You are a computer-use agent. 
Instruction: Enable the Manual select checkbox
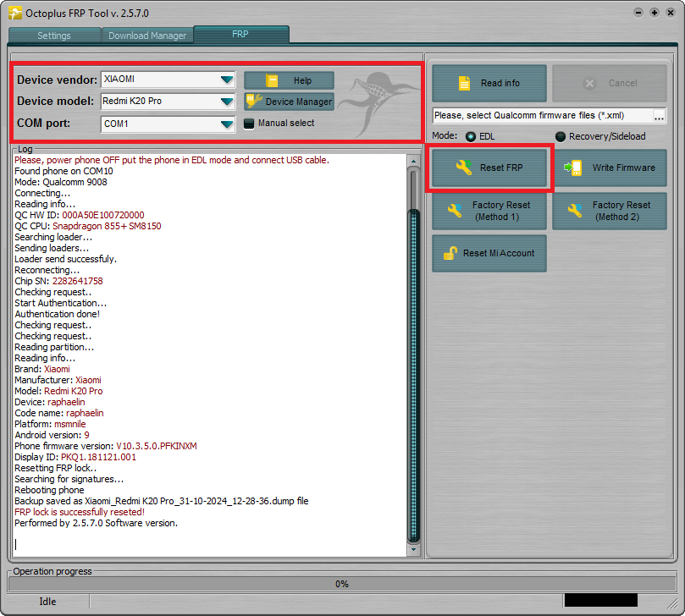[249, 124]
